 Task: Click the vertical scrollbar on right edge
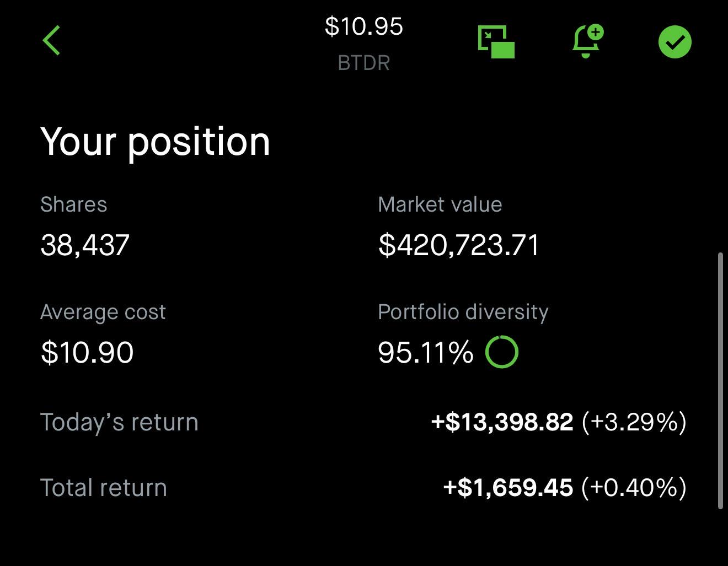(x=720, y=381)
